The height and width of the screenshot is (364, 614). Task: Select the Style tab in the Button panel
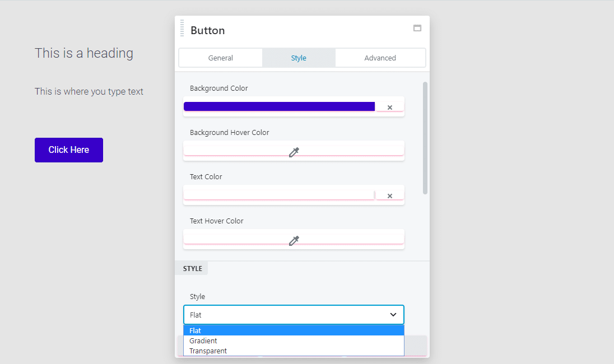[x=299, y=58]
